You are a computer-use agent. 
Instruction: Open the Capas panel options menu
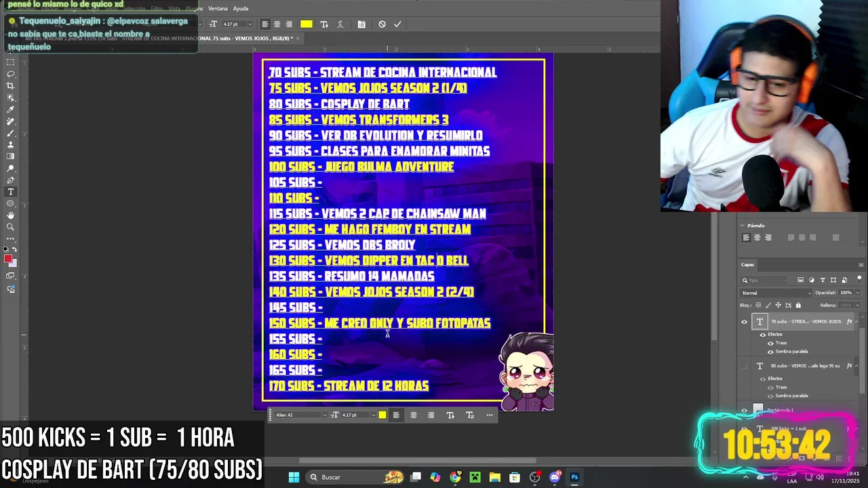[x=861, y=265]
